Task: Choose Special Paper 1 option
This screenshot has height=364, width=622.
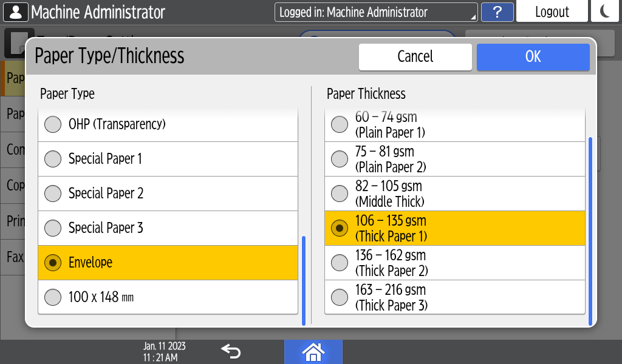Action: [168, 159]
